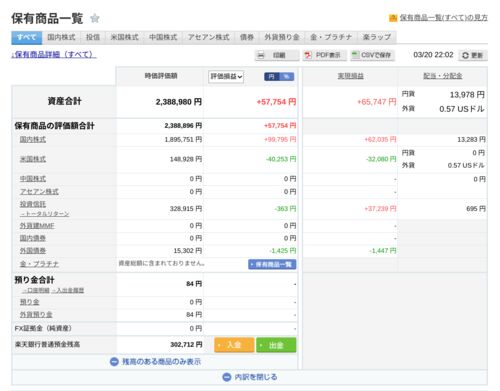
Task: Click the CSVで保存 button
Action: coord(372,55)
